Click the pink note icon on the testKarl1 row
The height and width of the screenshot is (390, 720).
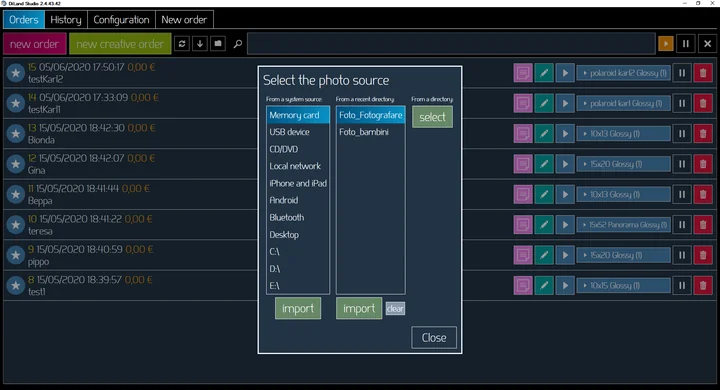click(523, 103)
